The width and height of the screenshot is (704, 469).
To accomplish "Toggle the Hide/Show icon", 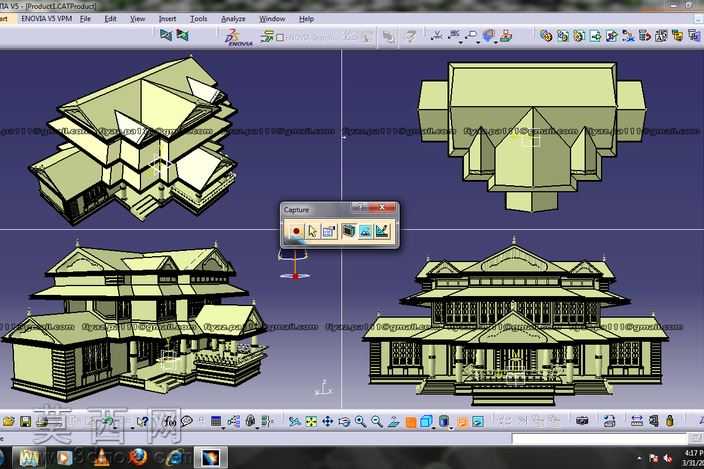I will click(x=462, y=421).
